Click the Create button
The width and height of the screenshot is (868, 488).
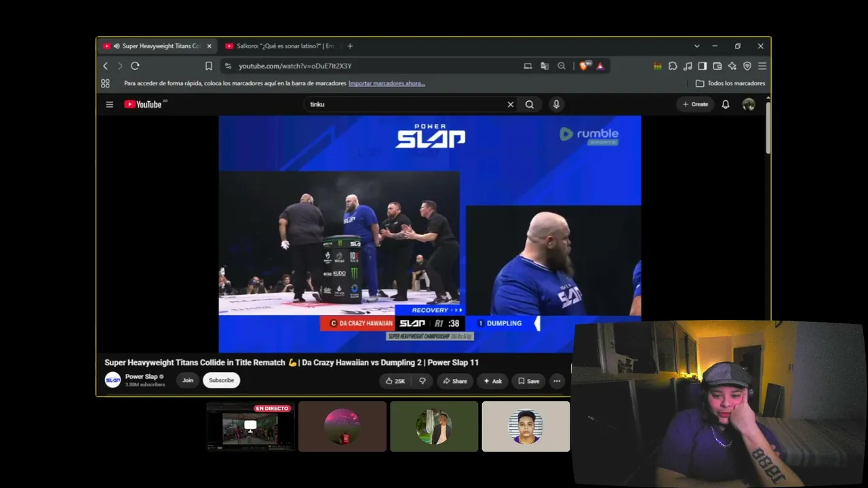point(695,104)
